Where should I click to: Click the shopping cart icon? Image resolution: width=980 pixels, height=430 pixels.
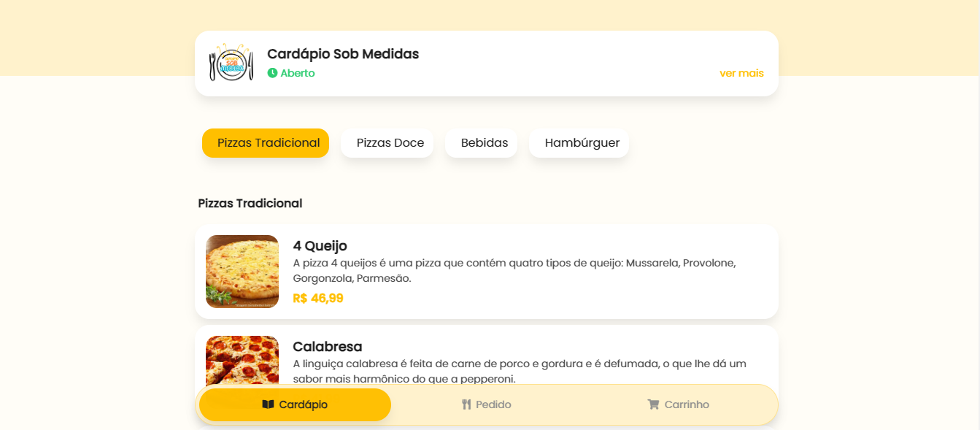(x=653, y=404)
